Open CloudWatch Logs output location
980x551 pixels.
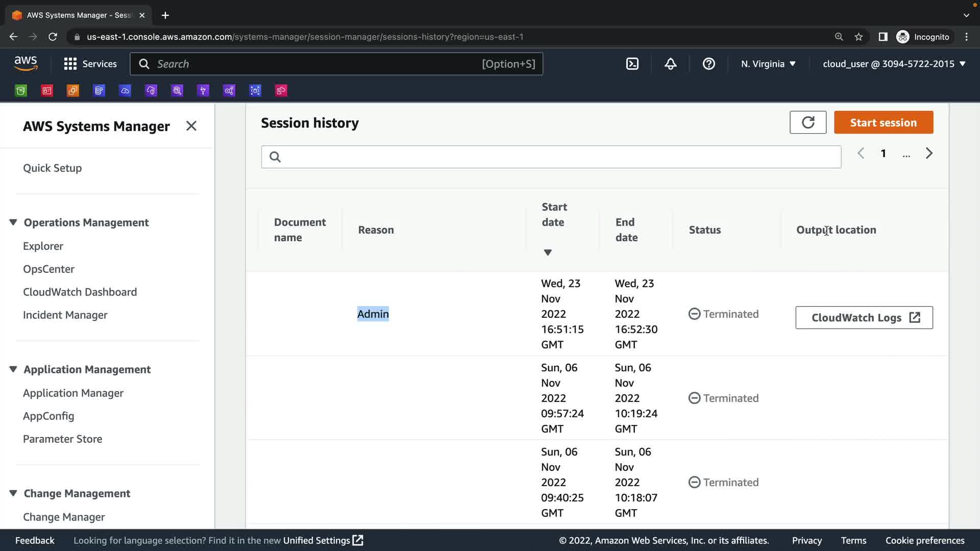pyautogui.click(x=864, y=317)
